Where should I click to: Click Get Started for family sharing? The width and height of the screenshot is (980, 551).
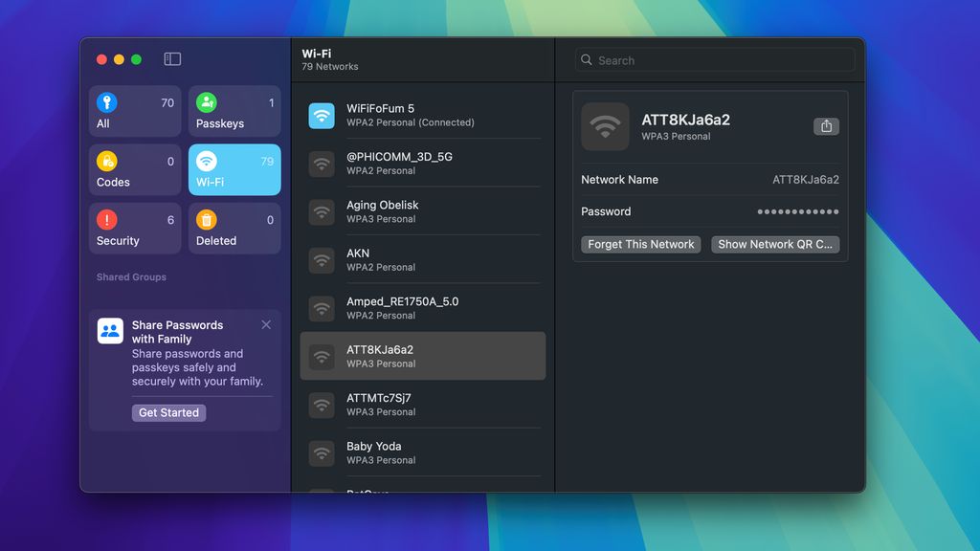pos(168,412)
